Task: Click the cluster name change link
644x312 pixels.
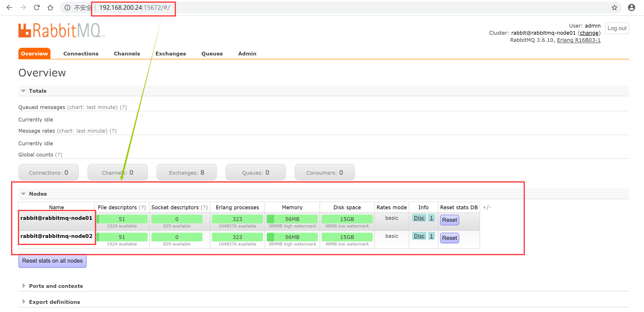Action: click(x=589, y=33)
